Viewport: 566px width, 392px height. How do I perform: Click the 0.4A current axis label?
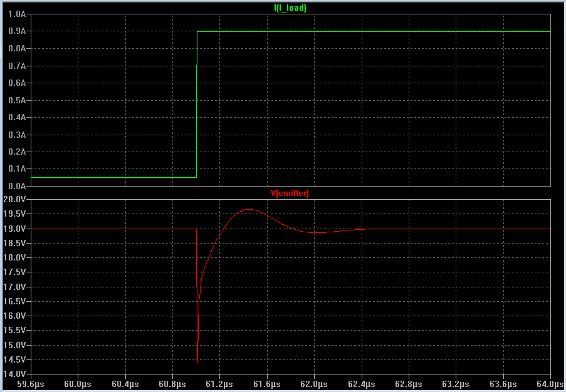point(18,118)
